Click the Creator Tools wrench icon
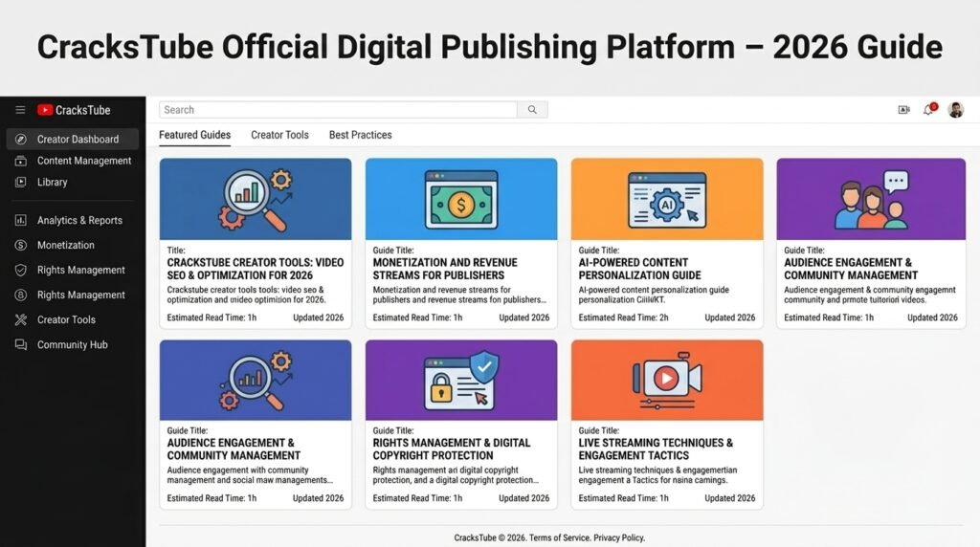The height and width of the screenshot is (547, 980). (21, 319)
